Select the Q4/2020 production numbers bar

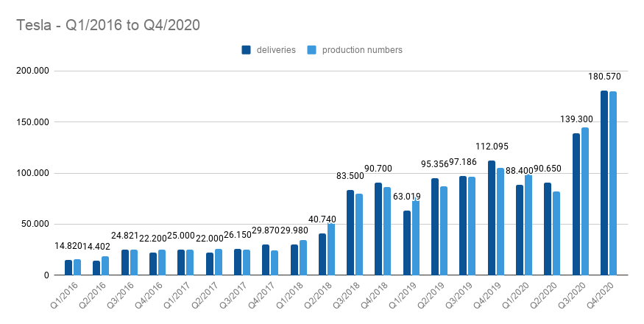pos(613,183)
